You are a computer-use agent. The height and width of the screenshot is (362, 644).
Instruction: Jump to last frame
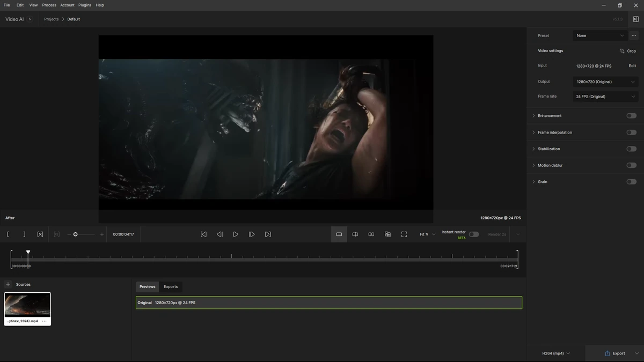click(268, 234)
